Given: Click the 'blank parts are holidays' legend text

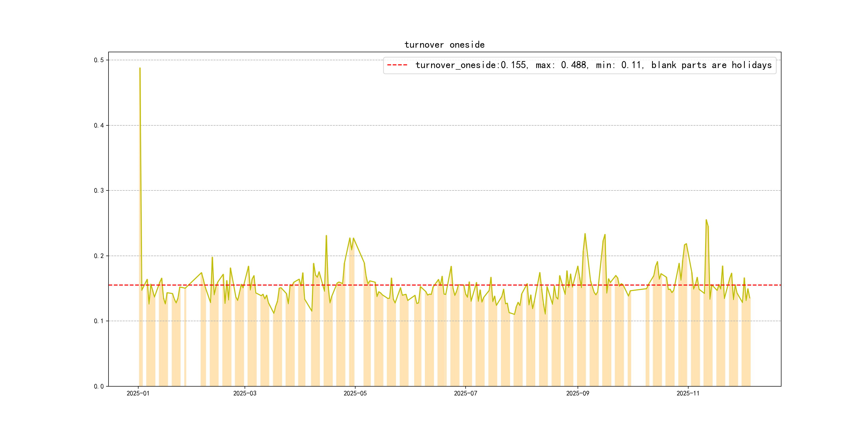Looking at the screenshot, I should pos(711,65).
